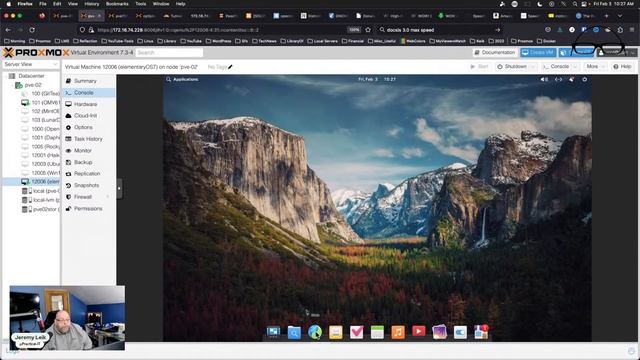Open the Shutdown dropdown arrow
640x360 pixels.
tap(533, 67)
